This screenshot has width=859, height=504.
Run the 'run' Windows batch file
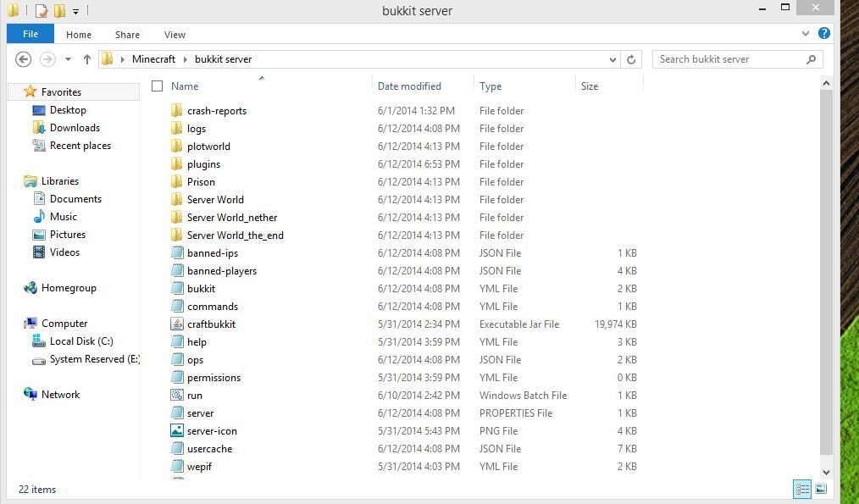click(x=194, y=395)
